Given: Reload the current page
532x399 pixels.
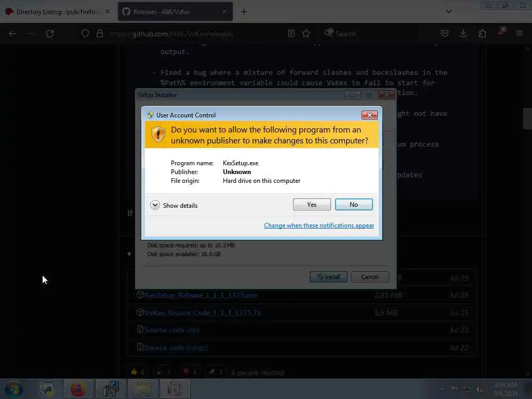Looking at the screenshot, I should pyautogui.click(x=50, y=34).
